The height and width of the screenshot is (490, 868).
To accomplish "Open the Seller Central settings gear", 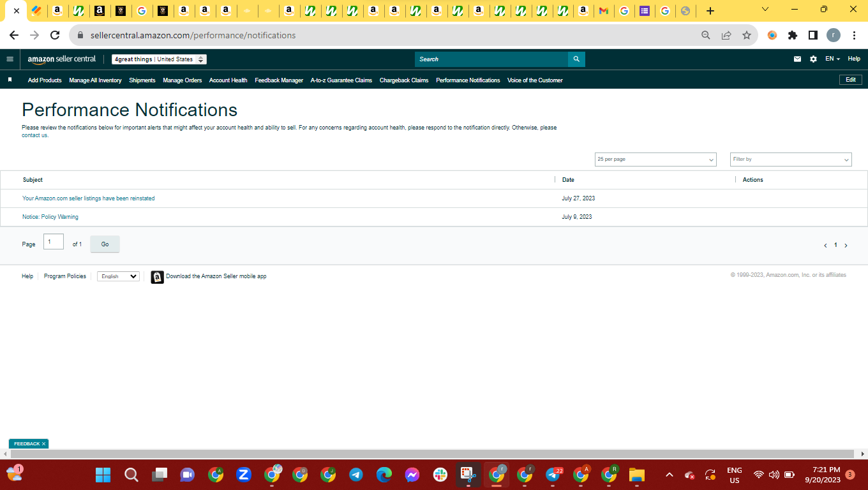I will (x=813, y=59).
